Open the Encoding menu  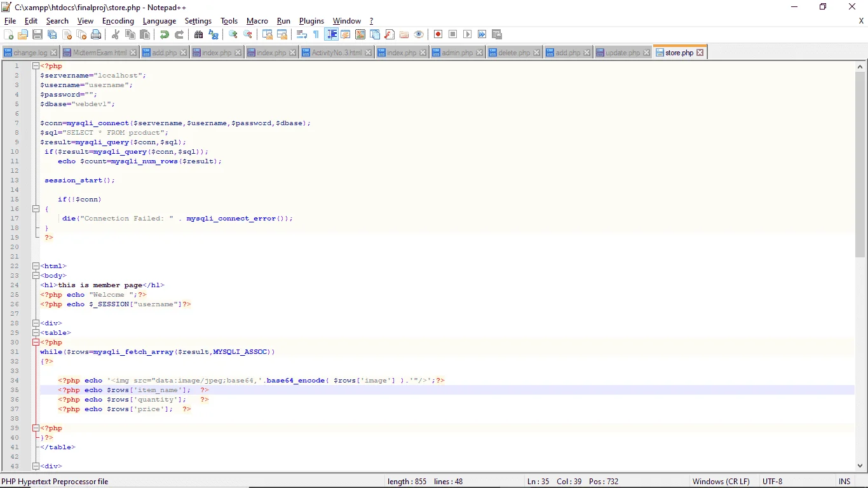tap(118, 21)
